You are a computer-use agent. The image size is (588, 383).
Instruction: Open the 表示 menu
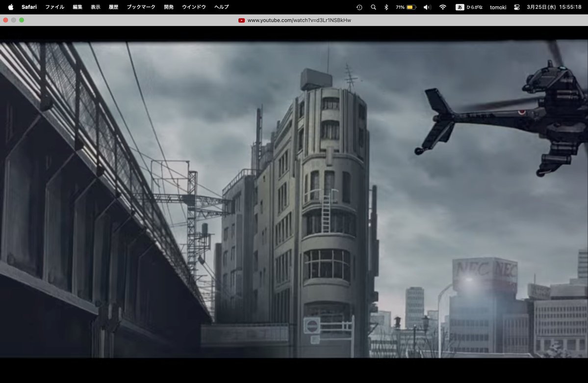click(96, 7)
